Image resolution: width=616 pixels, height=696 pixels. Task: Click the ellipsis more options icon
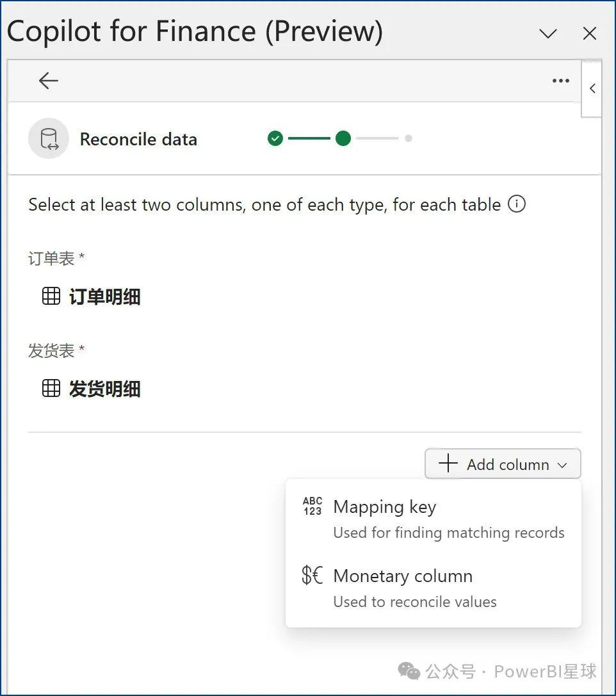560,81
